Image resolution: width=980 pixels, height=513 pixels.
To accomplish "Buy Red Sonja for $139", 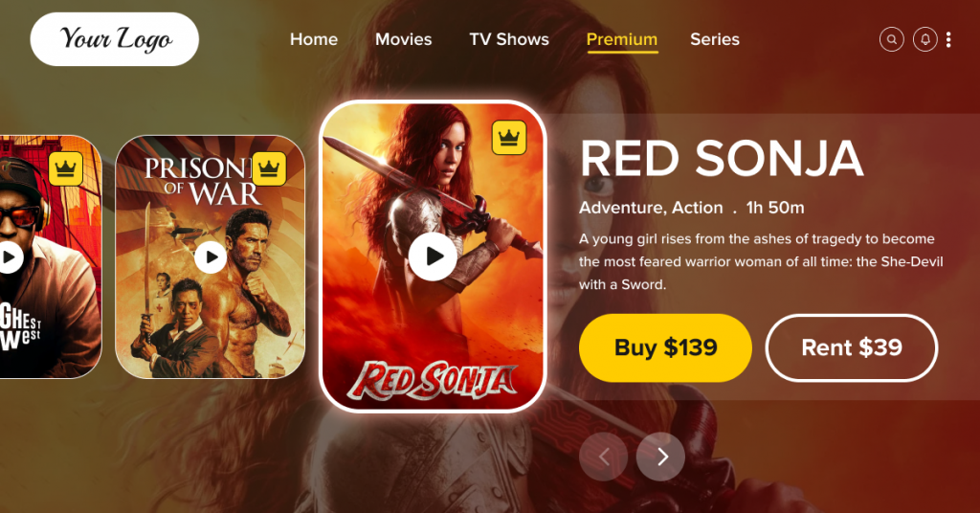I will pyautogui.click(x=665, y=348).
